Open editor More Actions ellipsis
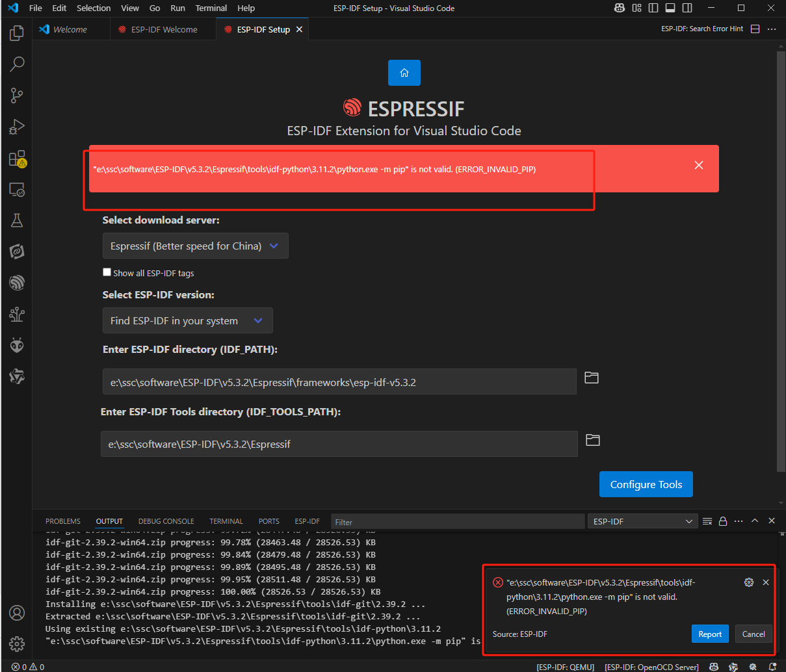Image resolution: width=786 pixels, height=672 pixels. [x=772, y=29]
